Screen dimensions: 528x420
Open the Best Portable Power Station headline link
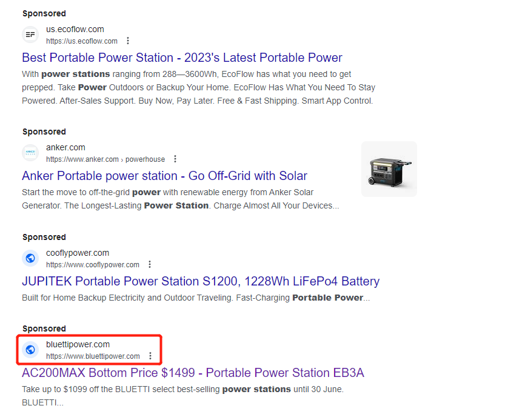pyautogui.click(x=182, y=58)
